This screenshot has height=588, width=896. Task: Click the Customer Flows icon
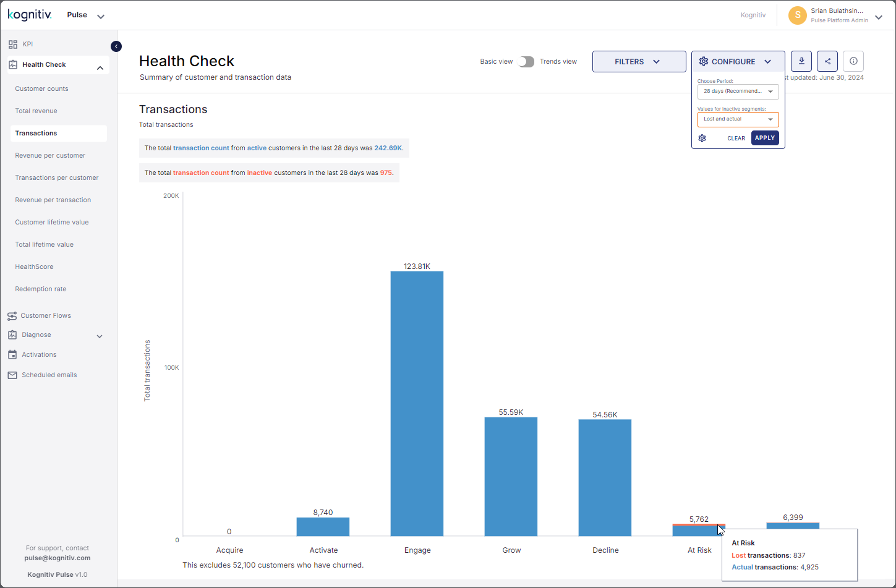tap(12, 316)
